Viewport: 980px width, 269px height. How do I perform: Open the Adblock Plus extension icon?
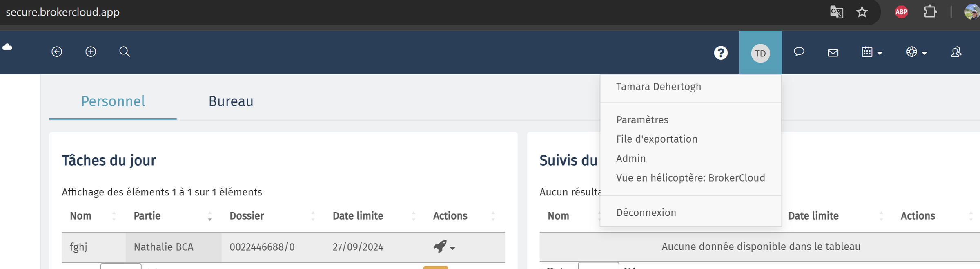(x=901, y=12)
